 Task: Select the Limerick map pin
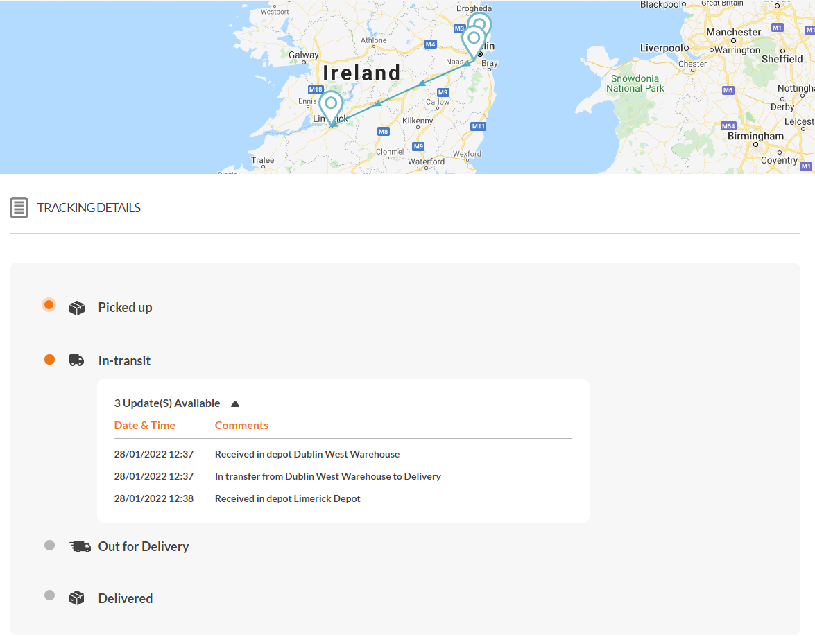[331, 104]
